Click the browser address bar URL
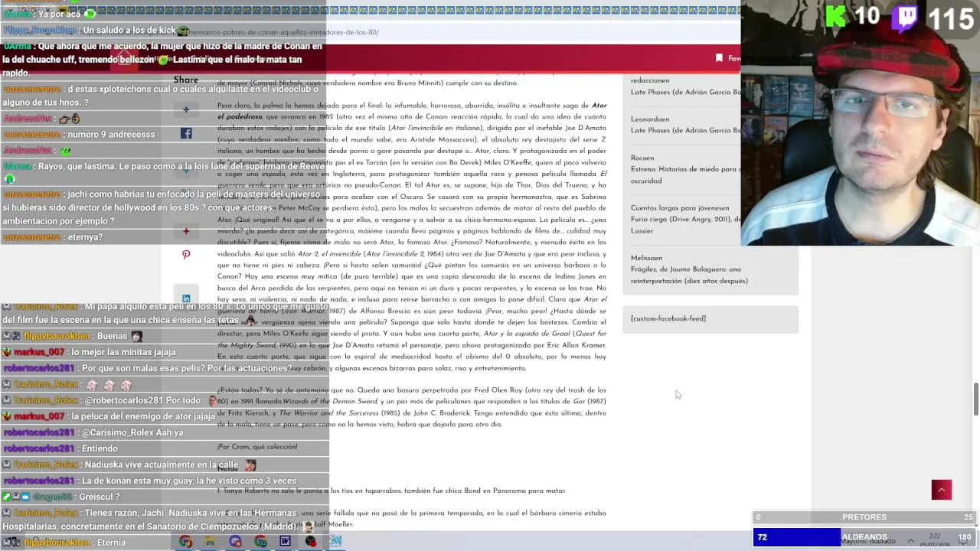 coord(283,32)
